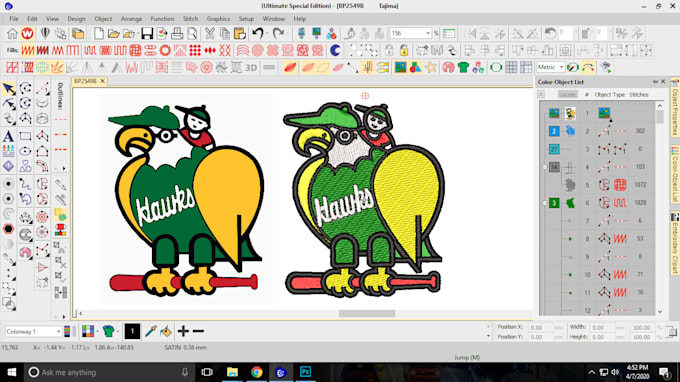Select object row 5 with 1072 stitches
The image size is (680, 382).
[598, 185]
